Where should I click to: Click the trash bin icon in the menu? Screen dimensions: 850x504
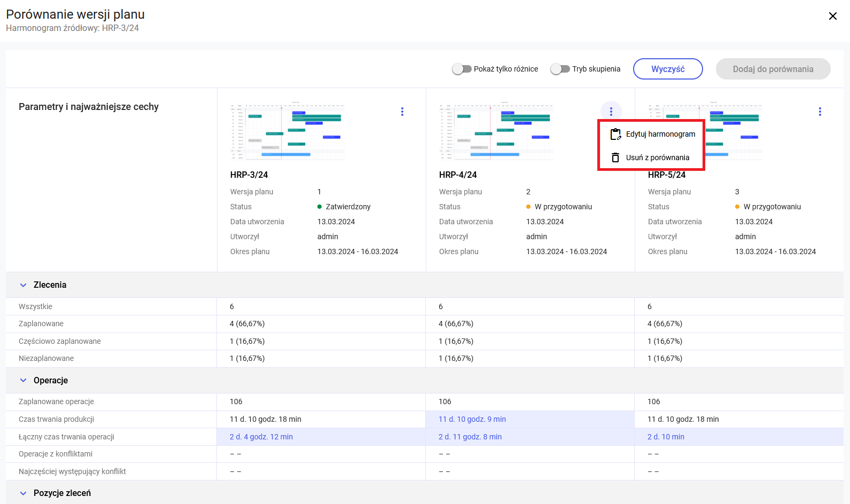[x=615, y=157]
